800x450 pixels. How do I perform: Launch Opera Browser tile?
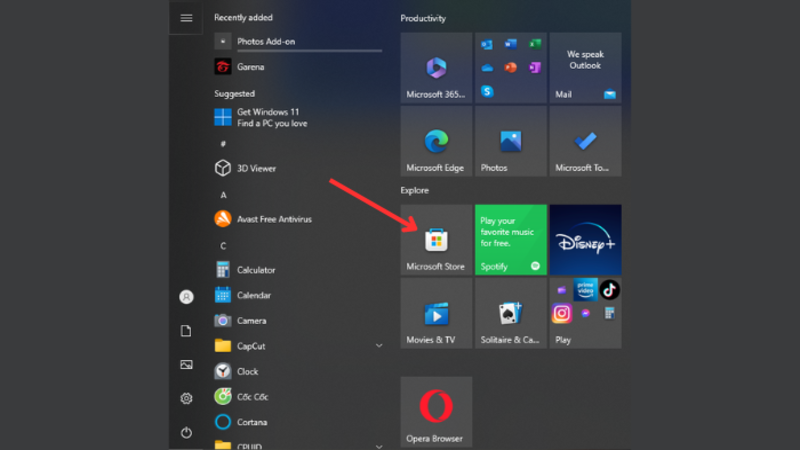click(x=436, y=412)
